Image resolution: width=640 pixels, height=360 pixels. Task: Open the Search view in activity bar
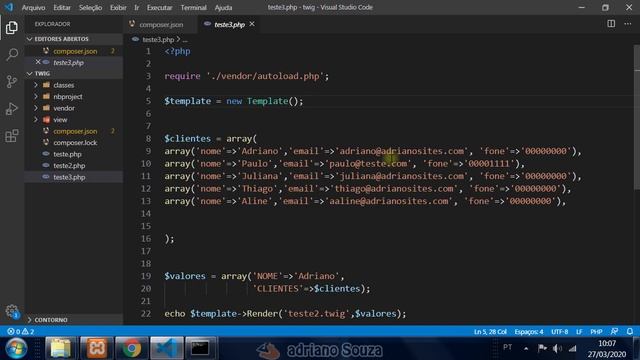[12, 55]
